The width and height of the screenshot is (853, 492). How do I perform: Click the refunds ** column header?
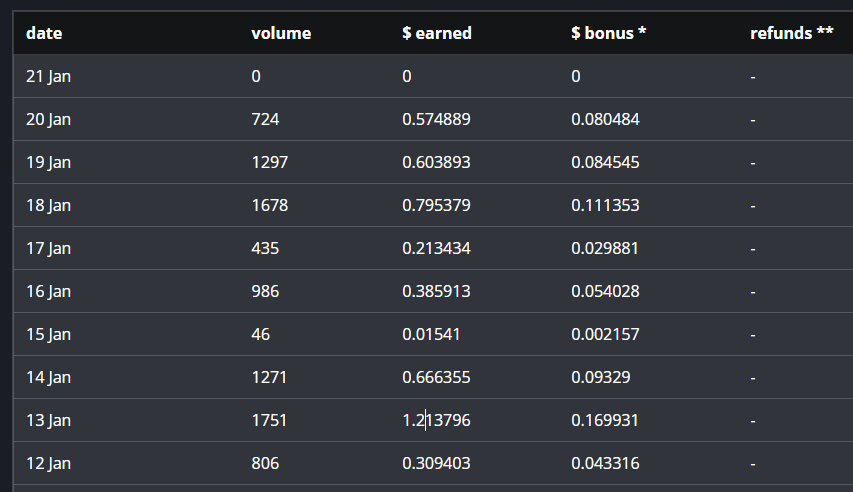pos(791,33)
